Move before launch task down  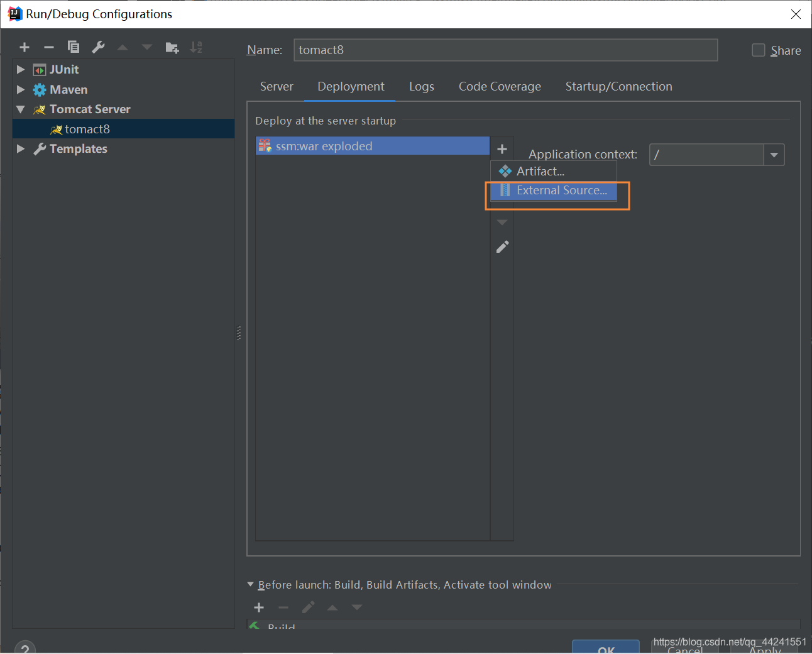point(357,607)
